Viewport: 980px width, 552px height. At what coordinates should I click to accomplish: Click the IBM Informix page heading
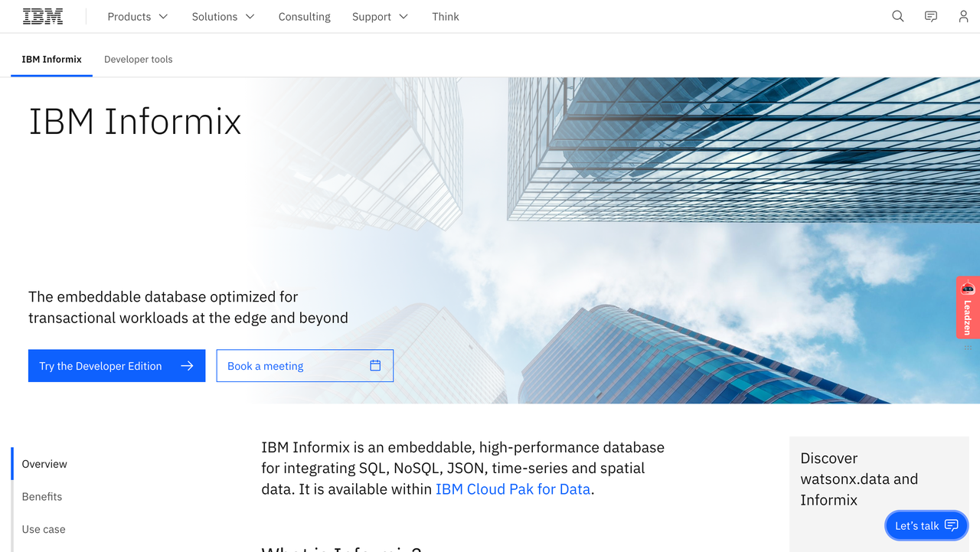click(x=135, y=121)
